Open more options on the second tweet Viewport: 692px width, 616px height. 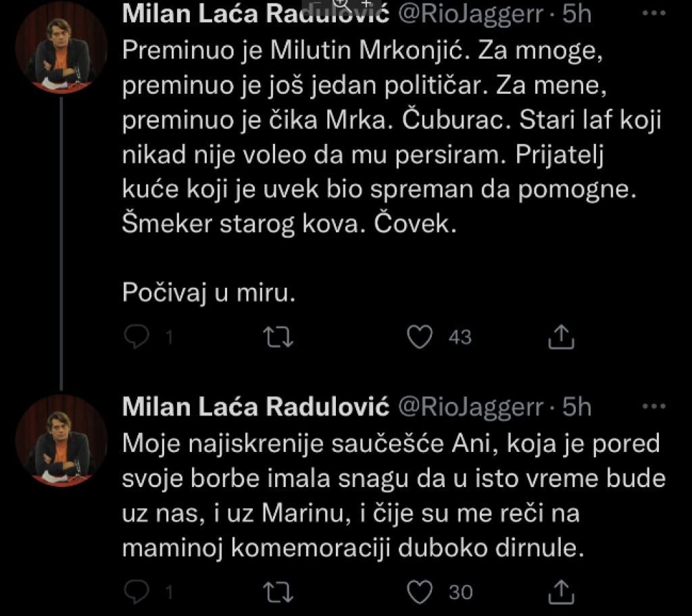[x=653, y=407]
